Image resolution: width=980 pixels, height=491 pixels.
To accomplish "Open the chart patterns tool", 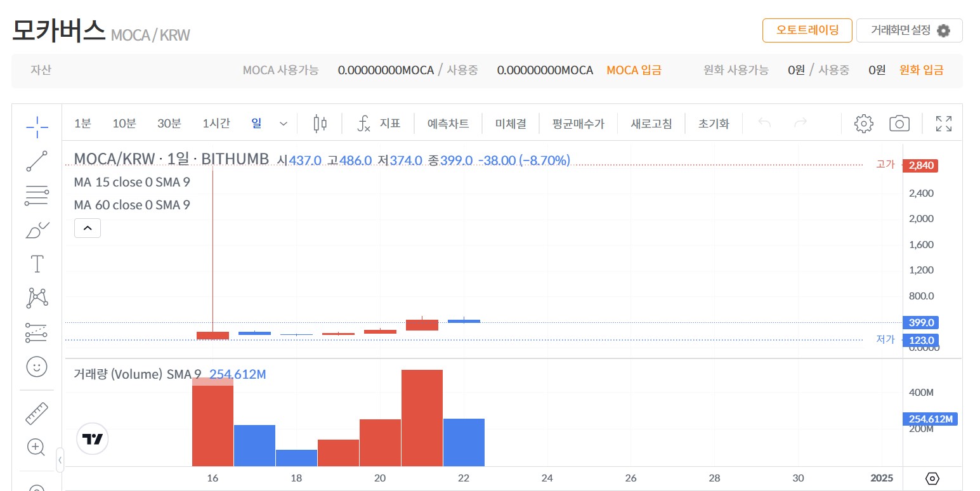I will coord(37,298).
